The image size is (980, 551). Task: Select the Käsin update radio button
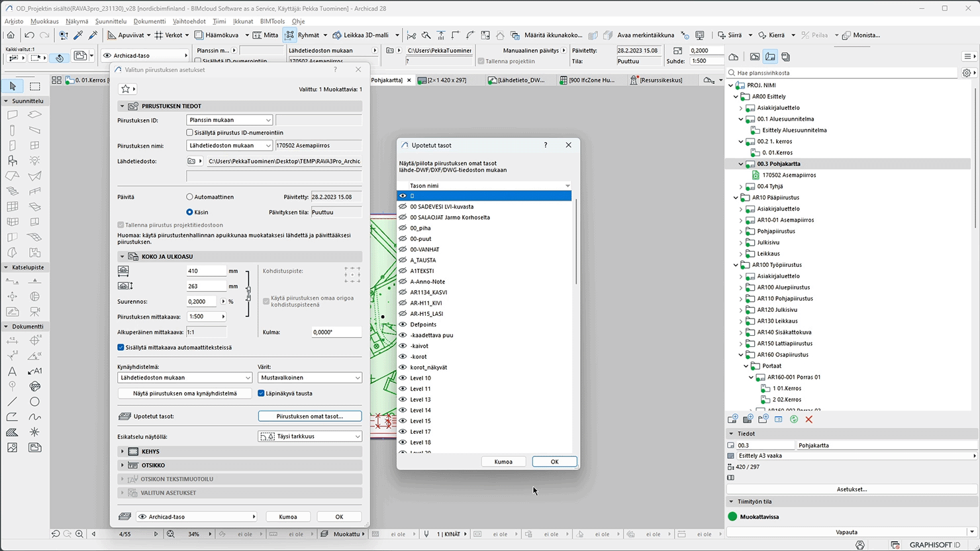tap(189, 212)
